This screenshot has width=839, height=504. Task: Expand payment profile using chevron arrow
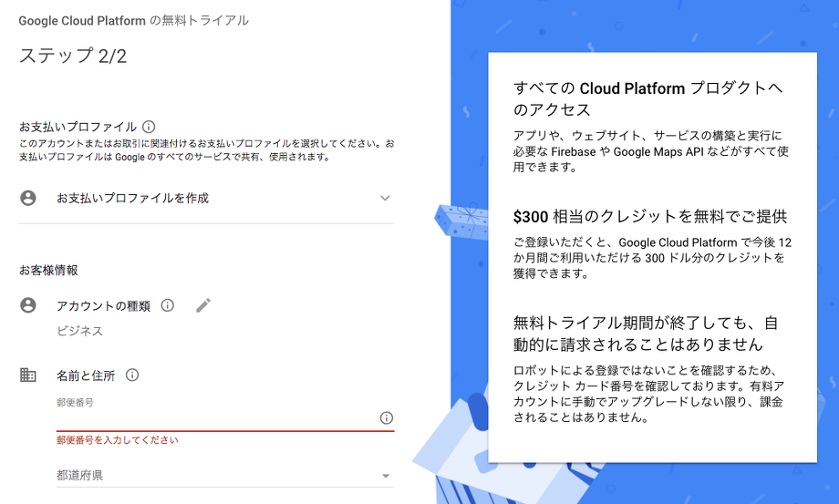[385, 198]
